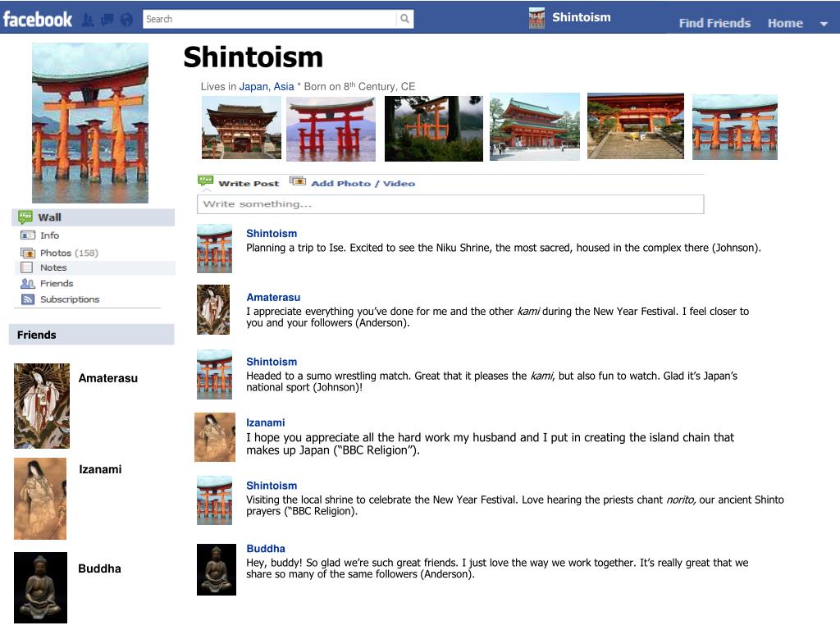Visit Amaterasu's profile from the friends list
The image size is (840, 630).
(x=41, y=406)
